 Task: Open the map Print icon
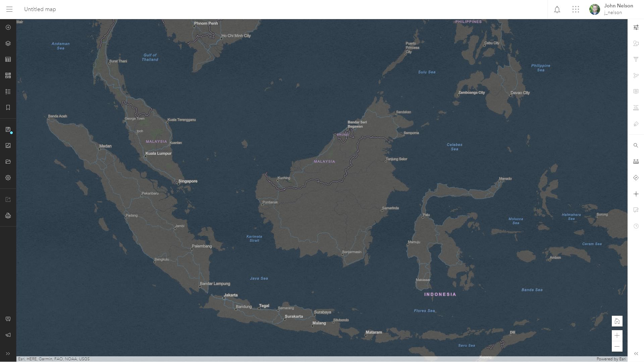(8, 216)
